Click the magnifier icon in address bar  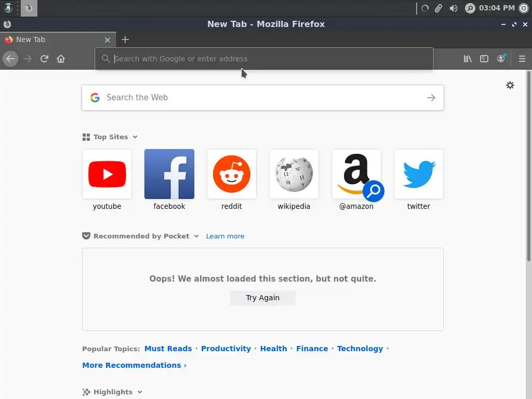[105, 59]
